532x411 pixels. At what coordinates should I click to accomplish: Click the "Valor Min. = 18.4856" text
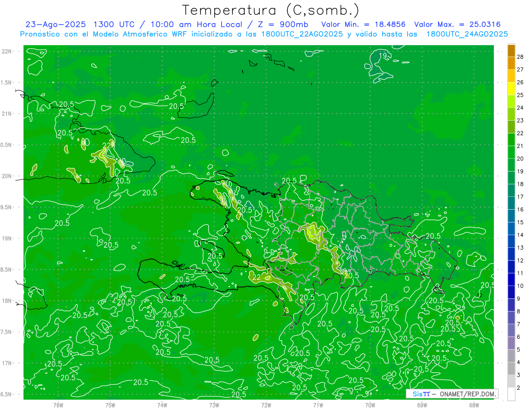pos(363,24)
